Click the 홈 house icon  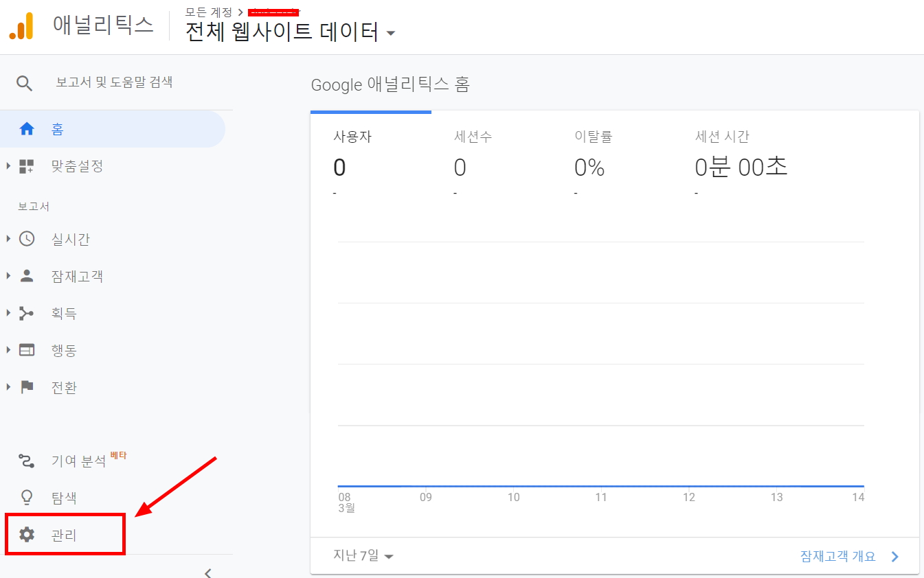27,129
